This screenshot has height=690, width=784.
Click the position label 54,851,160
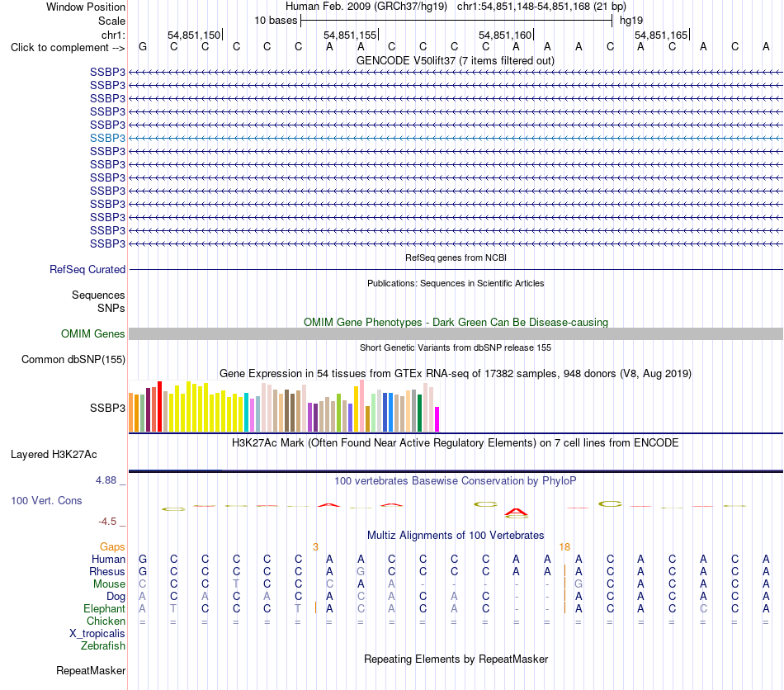coord(505,35)
